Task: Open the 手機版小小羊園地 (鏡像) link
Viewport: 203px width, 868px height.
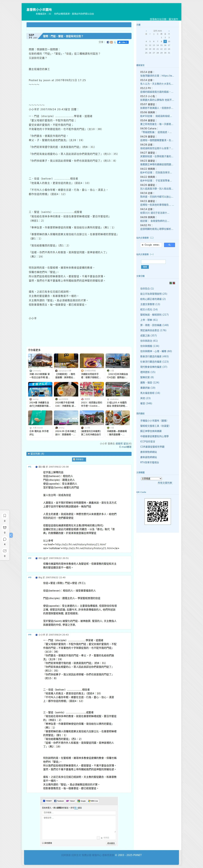Action: (154, 421)
